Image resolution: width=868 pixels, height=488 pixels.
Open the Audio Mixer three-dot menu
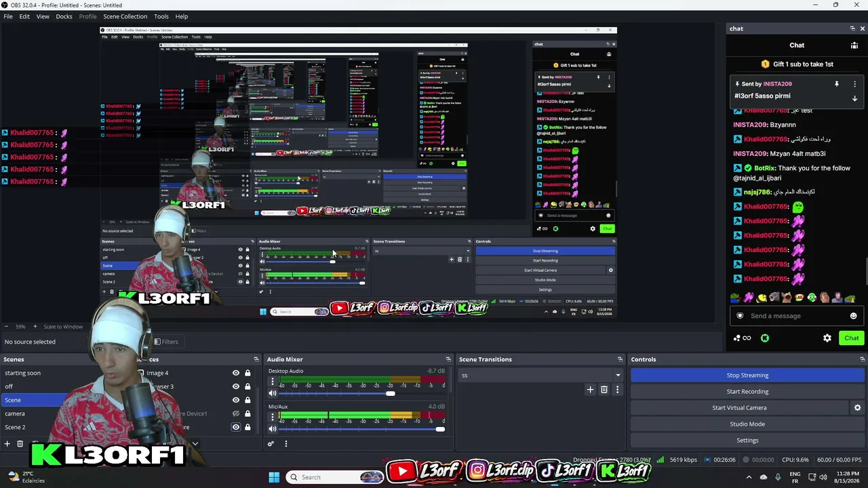286,444
